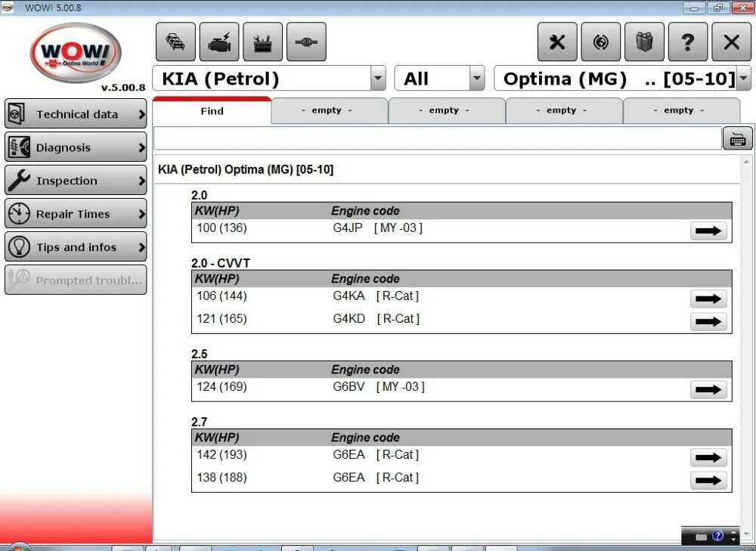Click the 121 (165) power value
Image resolution: width=756 pixels, height=551 pixels.
(x=222, y=319)
